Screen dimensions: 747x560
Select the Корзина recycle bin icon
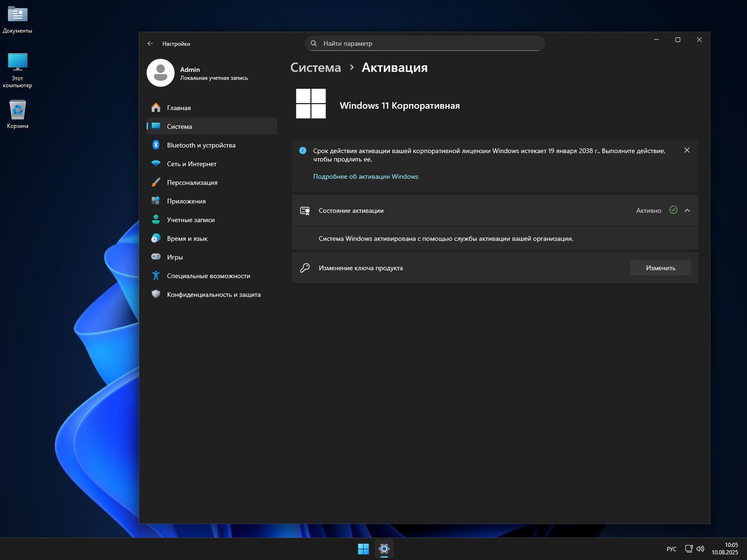tap(17, 114)
